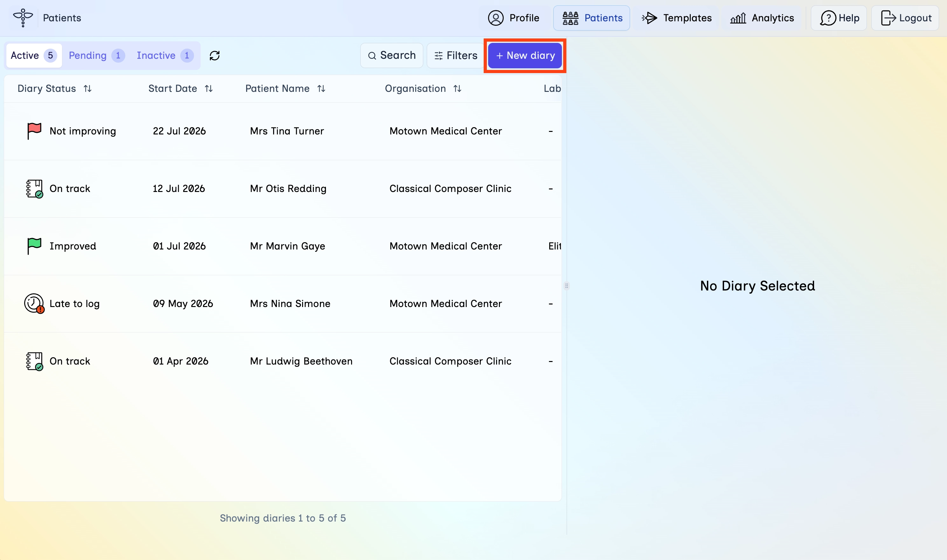The image size is (947, 560).
Task: Click the app logo icon
Action: (x=23, y=18)
